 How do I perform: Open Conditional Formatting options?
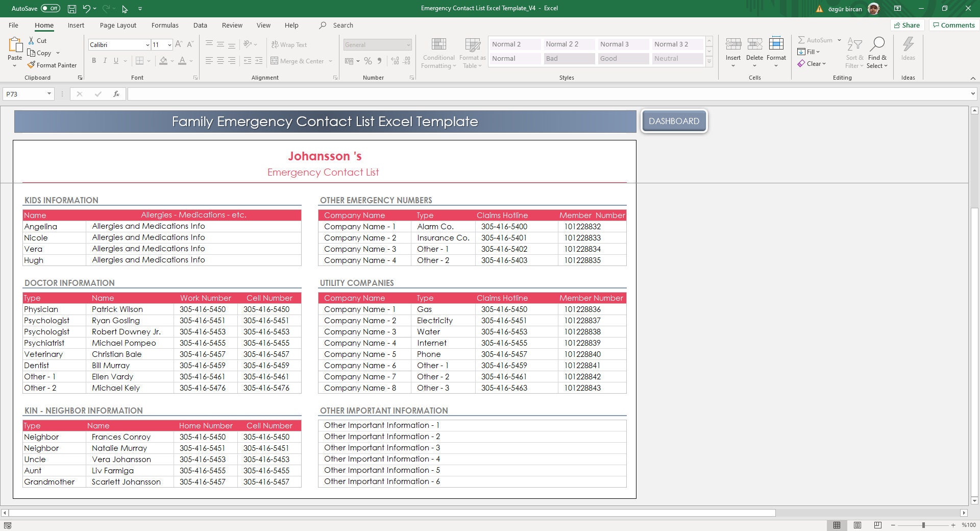click(438, 53)
